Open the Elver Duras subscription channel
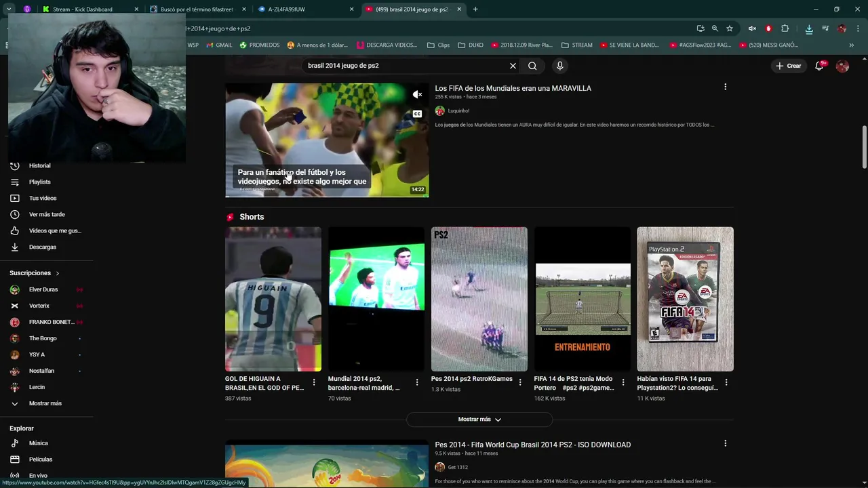 (x=45, y=289)
